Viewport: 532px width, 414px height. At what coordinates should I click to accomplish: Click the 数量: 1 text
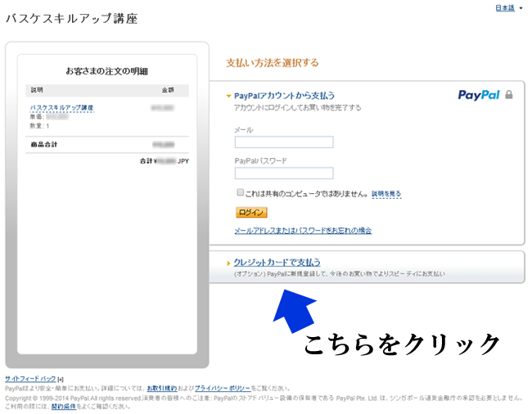click(39, 126)
